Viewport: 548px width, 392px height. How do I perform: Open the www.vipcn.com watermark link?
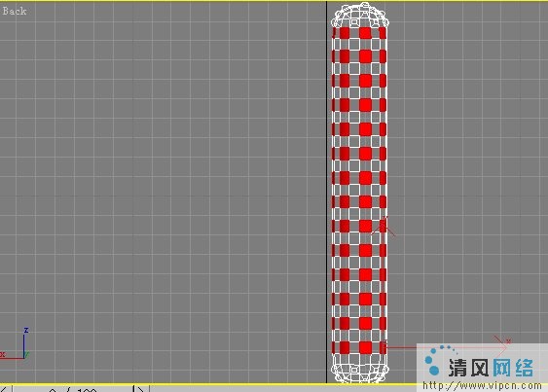(482, 386)
